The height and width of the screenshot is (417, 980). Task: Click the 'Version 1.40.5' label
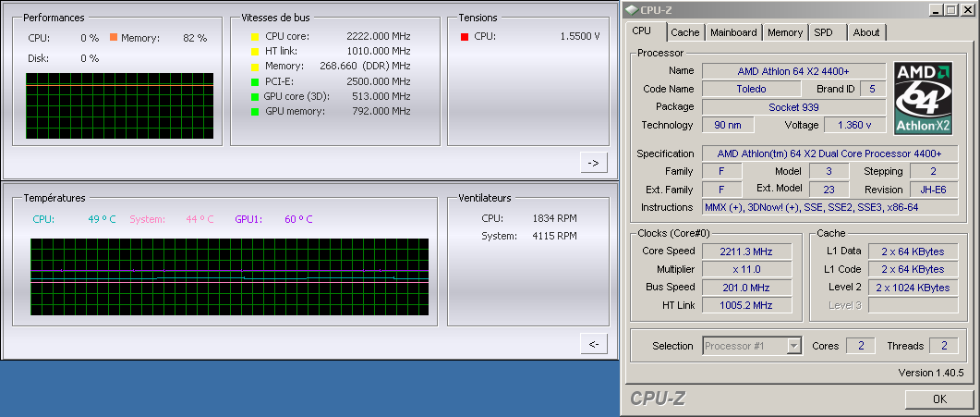point(931,373)
